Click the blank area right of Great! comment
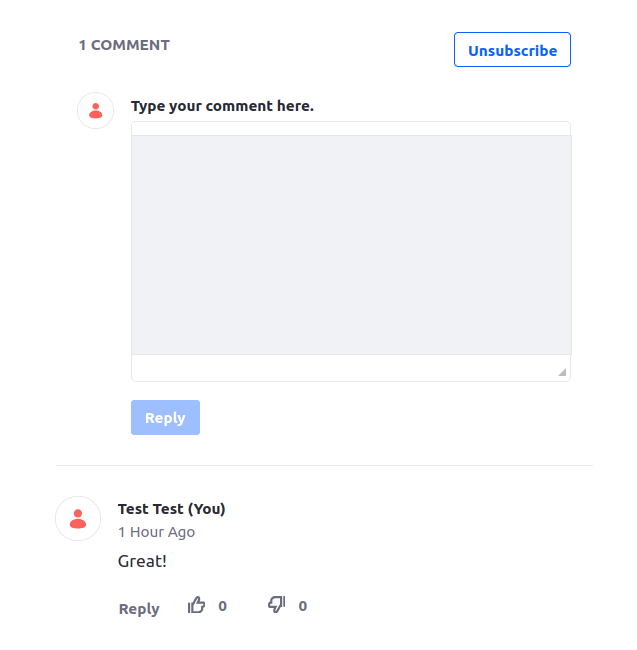This screenshot has height=650, width=637. (x=373, y=561)
